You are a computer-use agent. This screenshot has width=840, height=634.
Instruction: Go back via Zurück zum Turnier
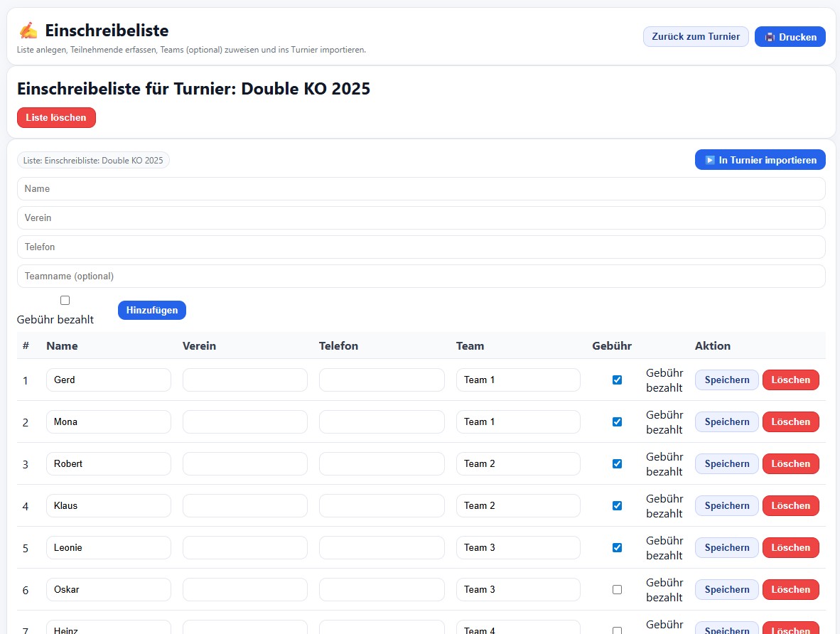click(x=695, y=37)
